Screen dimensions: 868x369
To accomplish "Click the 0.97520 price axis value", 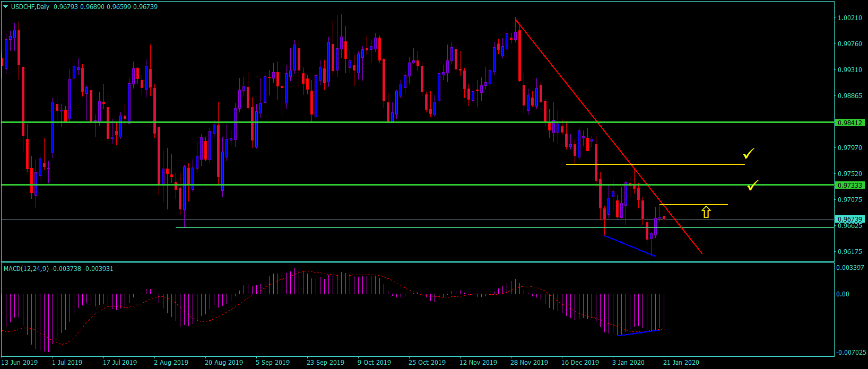I will click(849, 174).
